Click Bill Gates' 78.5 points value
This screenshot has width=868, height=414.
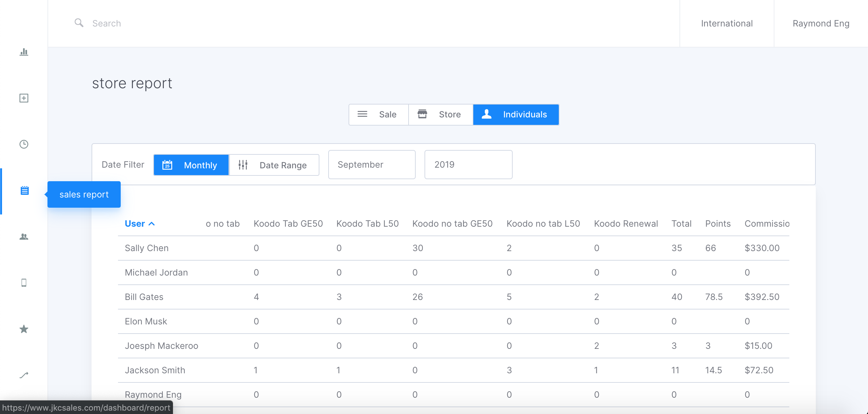(x=714, y=297)
